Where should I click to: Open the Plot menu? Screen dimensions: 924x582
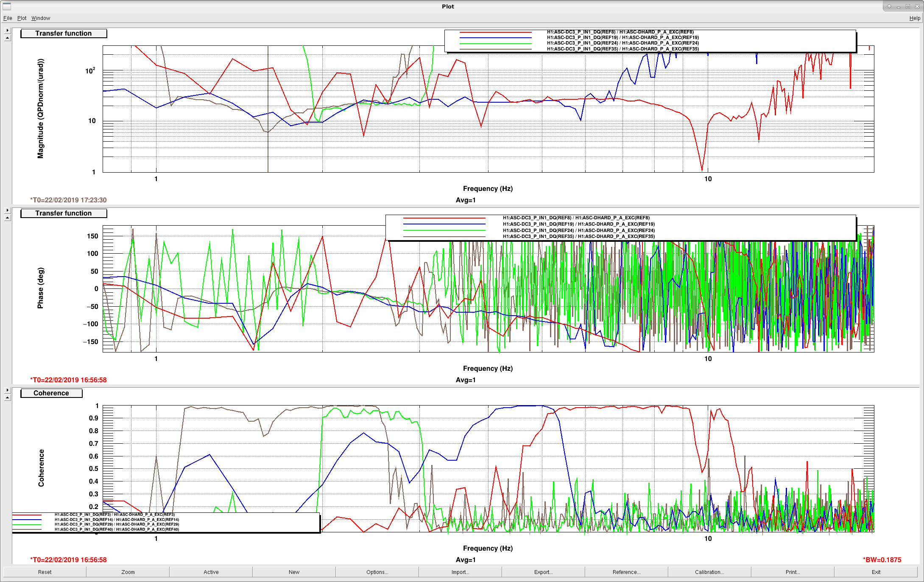point(22,18)
